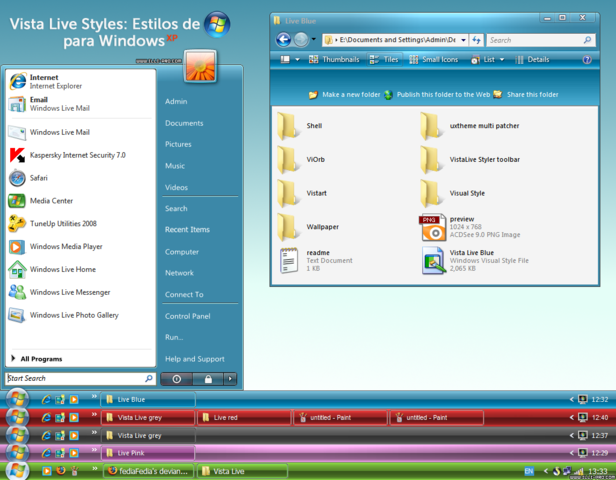Click the explorer help question icon
The height and width of the screenshot is (480, 616).
tap(587, 60)
